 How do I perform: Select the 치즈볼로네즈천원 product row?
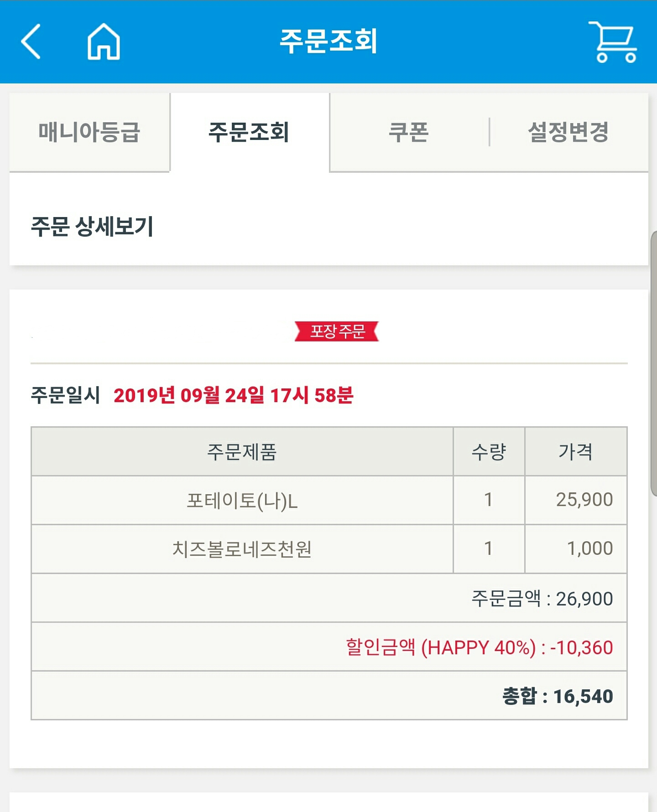pos(242,549)
